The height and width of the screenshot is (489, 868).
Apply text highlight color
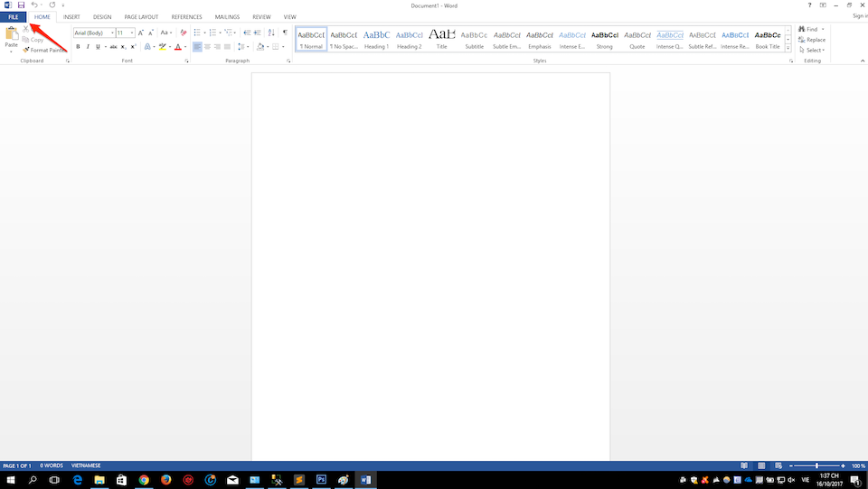point(162,47)
